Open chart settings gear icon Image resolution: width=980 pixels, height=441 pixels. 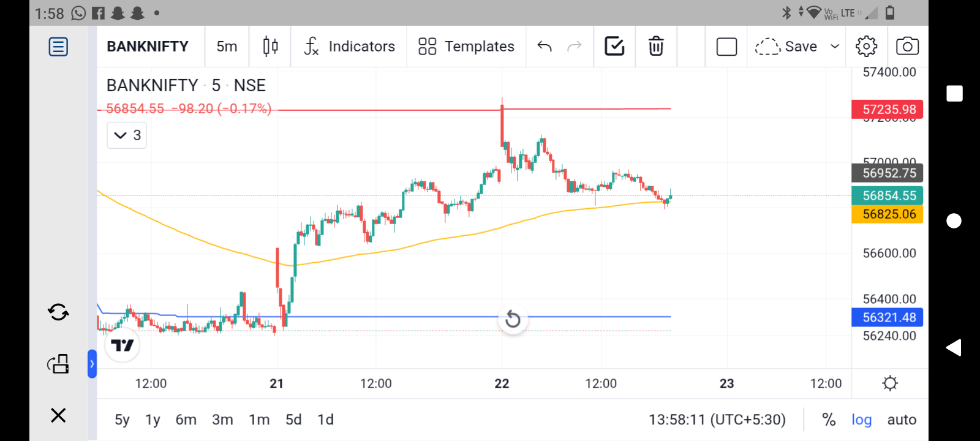[866, 47]
